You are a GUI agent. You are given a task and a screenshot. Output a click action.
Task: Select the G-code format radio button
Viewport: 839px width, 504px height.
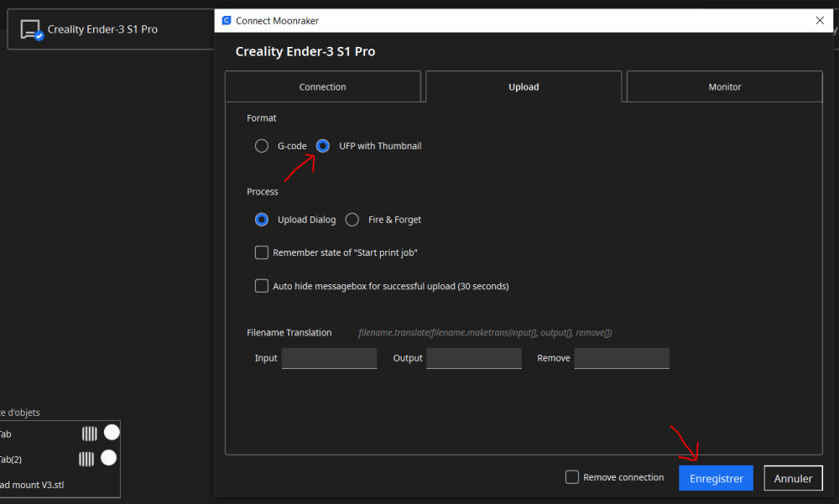click(262, 146)
